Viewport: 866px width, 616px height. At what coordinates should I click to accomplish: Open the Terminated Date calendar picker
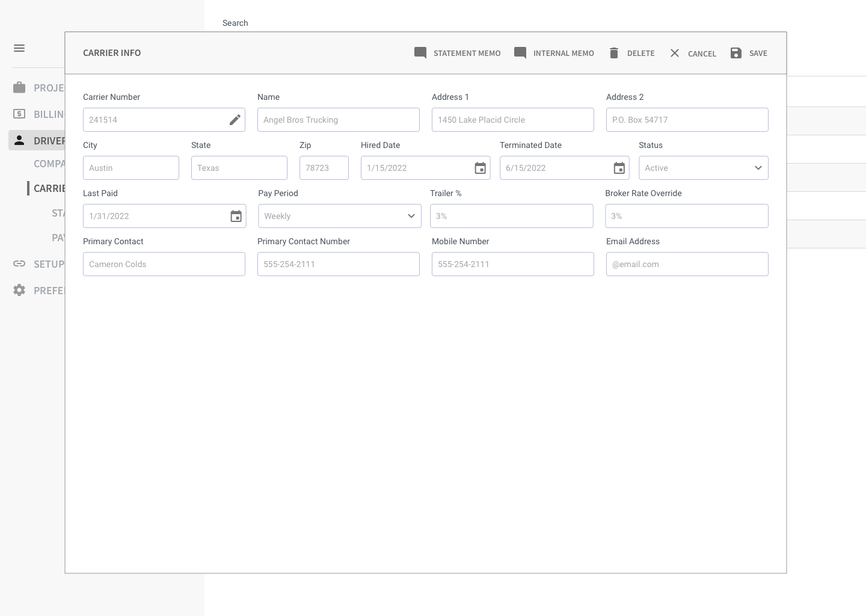point(619,168)
